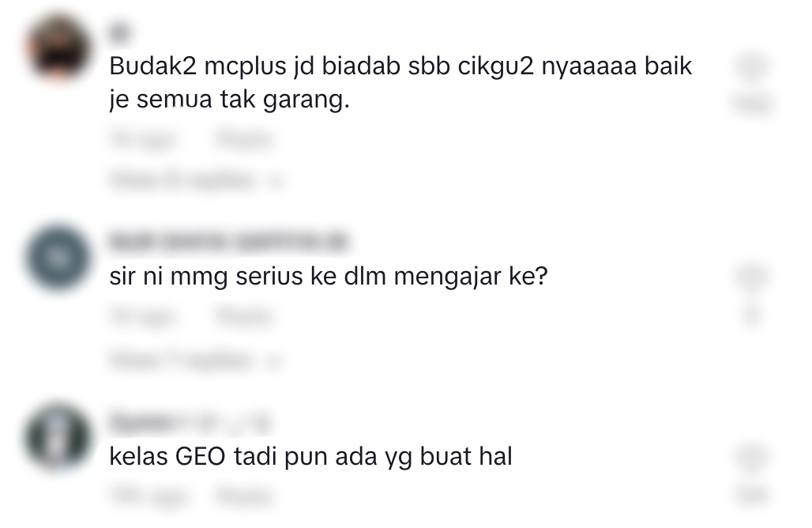Click the like count beside 'kelas GEO tadi'
This screenshot has width=812, height=528.
[753, 494]
